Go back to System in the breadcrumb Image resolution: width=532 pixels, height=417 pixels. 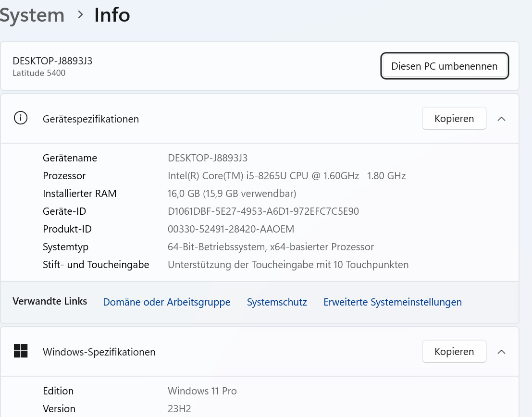click(x=32, y=15)
